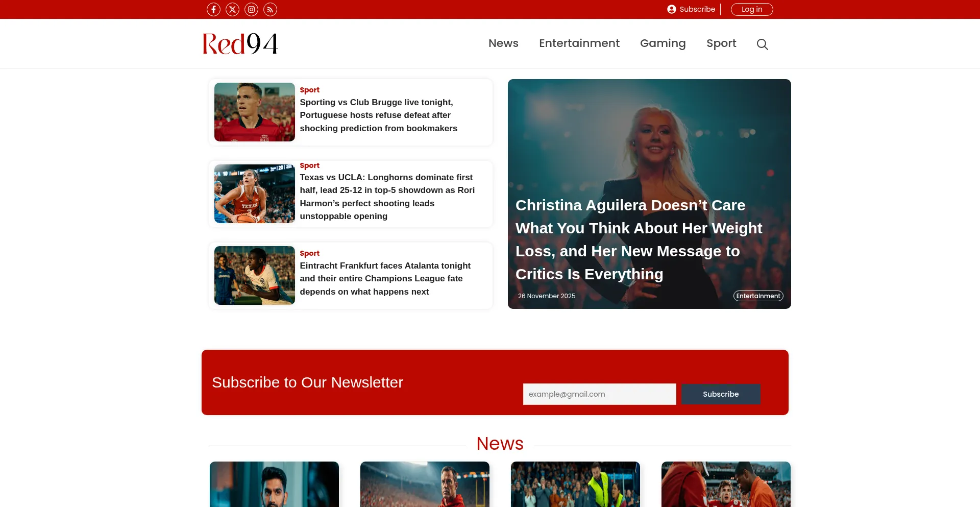The image size is (980, 507).
Task: Open the Eintracht Frankfurt player thumbnail
Action: coord(255,276)
